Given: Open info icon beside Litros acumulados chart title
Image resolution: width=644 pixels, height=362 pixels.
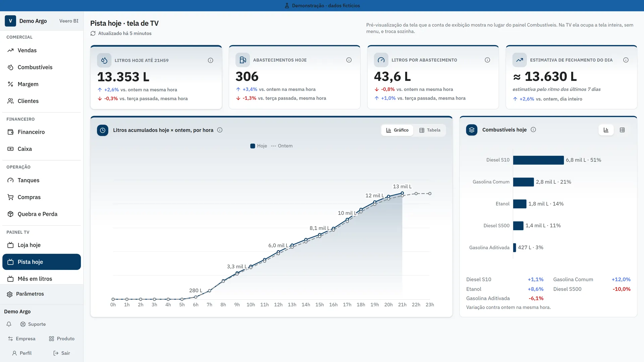Looking at the screenshot, I should click(x=220, y=130).
